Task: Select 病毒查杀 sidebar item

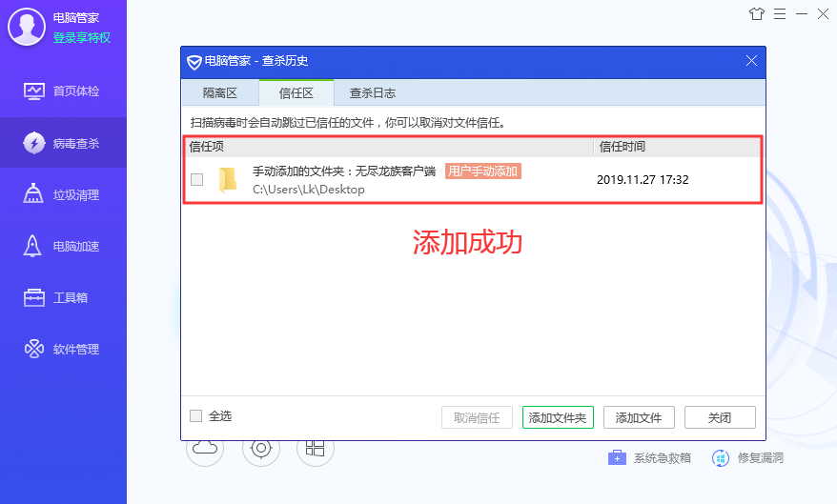Action: click(x=63, y=143)
